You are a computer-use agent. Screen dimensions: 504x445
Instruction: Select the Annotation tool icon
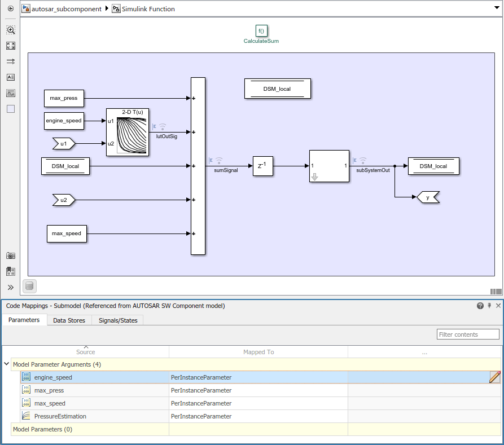tap(10, 77)
